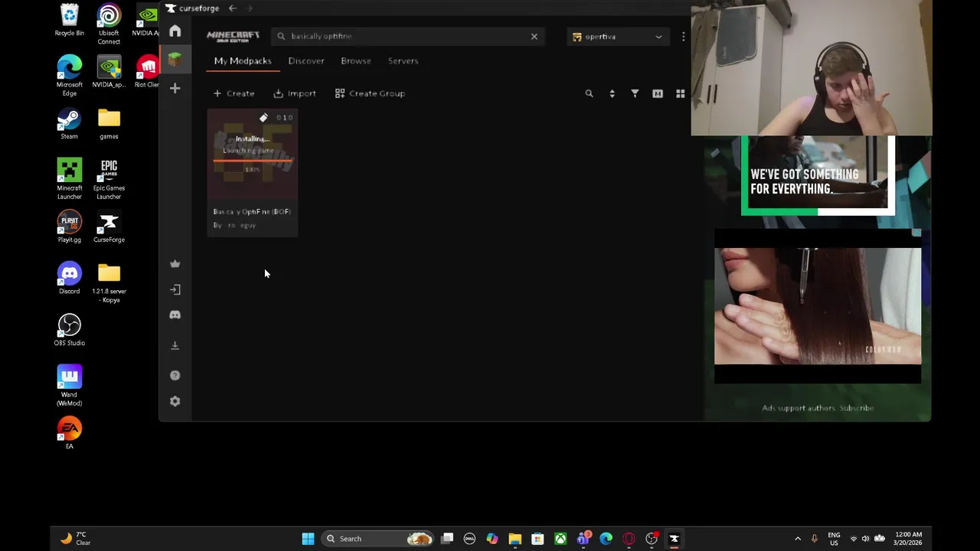Open Minecraft Launcher desktop shortcut

[69, 179]
